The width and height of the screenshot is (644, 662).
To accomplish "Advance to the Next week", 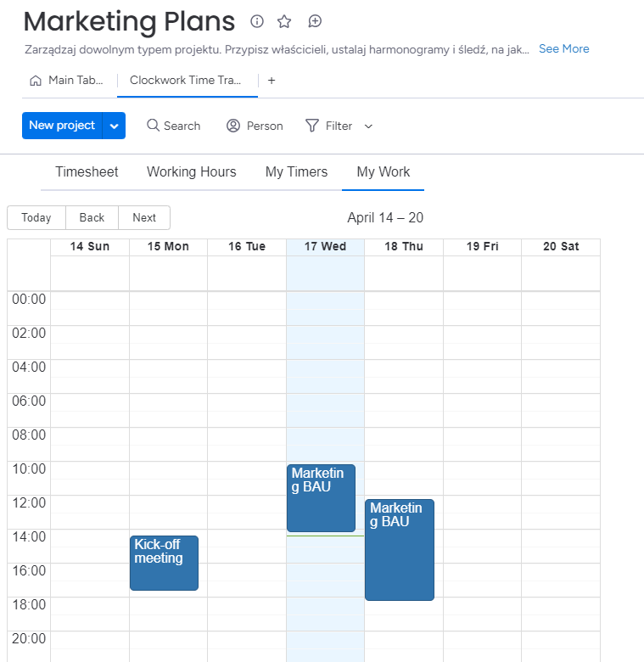I will tap(144, 218).
